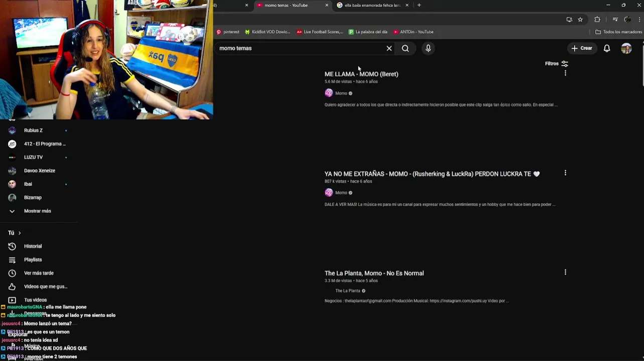Open the Live Football Scores bookmark
Viewport: 644px width, 361px height.
click(320, 32)
